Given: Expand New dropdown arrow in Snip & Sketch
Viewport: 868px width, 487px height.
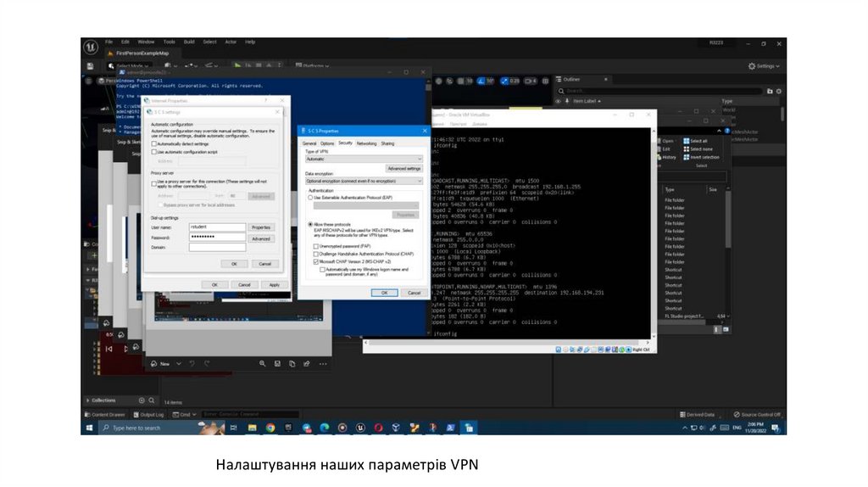Looking at the screenshot, I should pyautogui.click(x=178, y=364).
